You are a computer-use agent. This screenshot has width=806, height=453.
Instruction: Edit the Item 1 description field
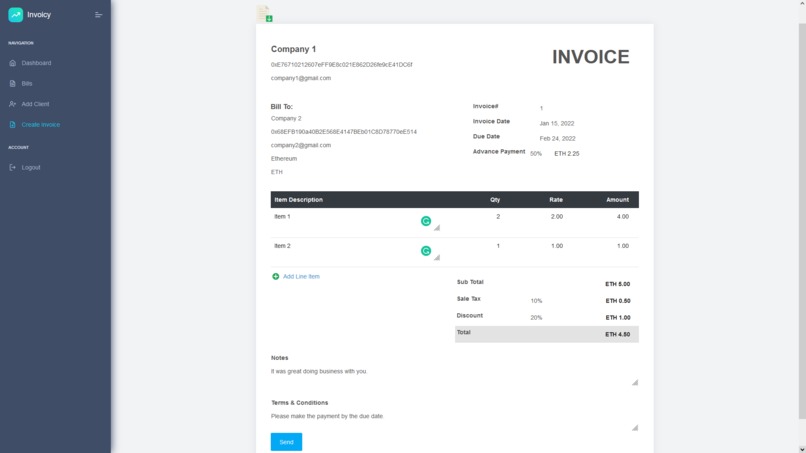point(356,221)
